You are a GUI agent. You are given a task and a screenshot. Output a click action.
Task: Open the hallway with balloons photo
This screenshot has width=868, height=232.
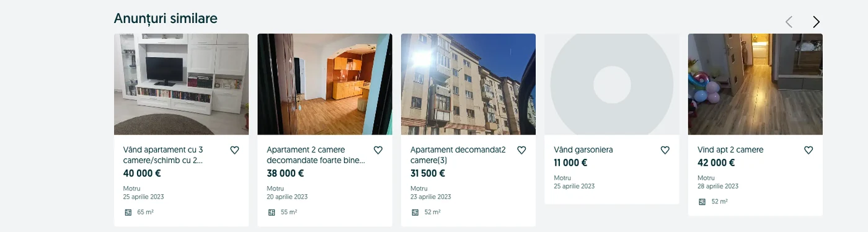(755, 84)
